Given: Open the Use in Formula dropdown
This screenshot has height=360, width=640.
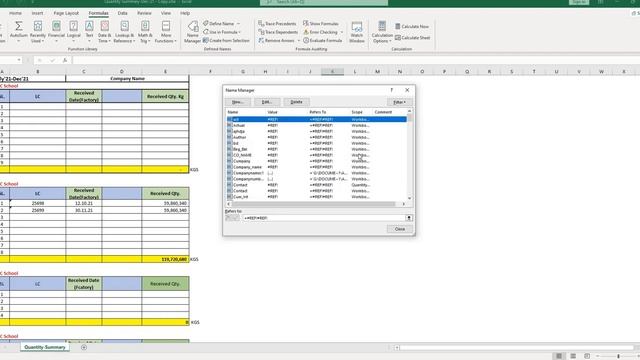Looking at the screenshot, I should tap(222, 32).
